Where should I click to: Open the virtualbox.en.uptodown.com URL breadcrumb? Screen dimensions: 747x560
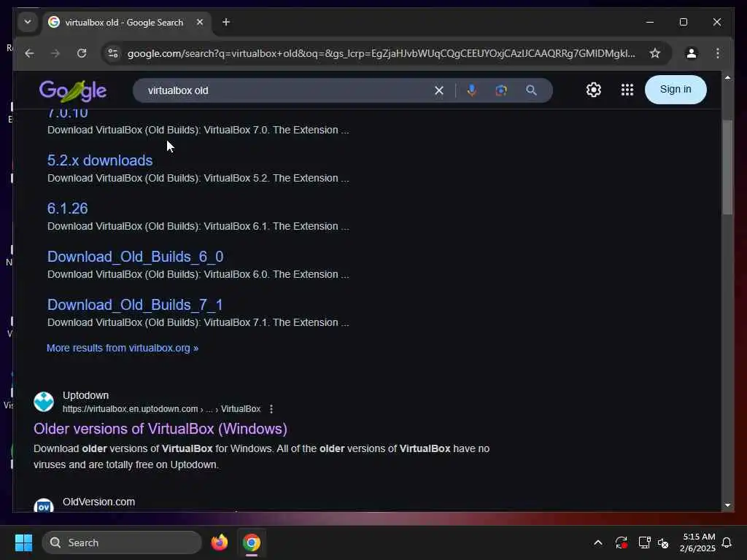[x=161, y=409]
